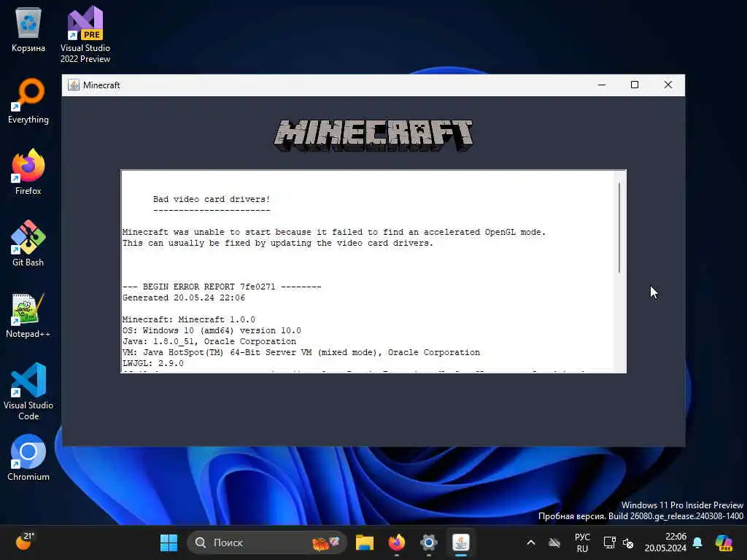The image size is (747, 560).
Task: Launch the Git Bash desktop shortcut
Action: (28, 244)
